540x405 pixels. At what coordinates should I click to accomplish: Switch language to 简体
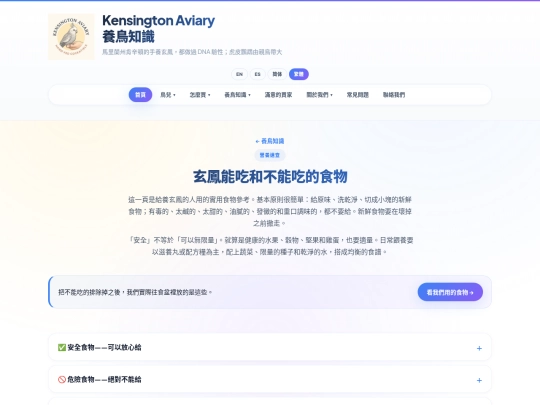tap(277, 74)
